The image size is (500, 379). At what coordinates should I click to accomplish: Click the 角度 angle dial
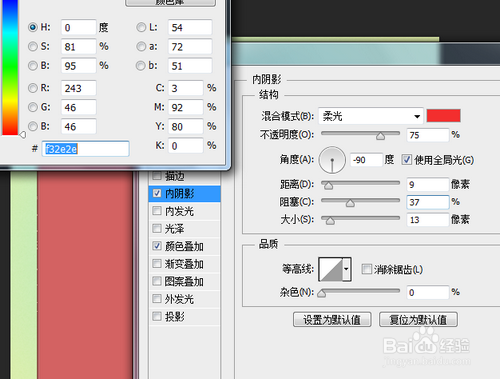(x=332, y=160)
